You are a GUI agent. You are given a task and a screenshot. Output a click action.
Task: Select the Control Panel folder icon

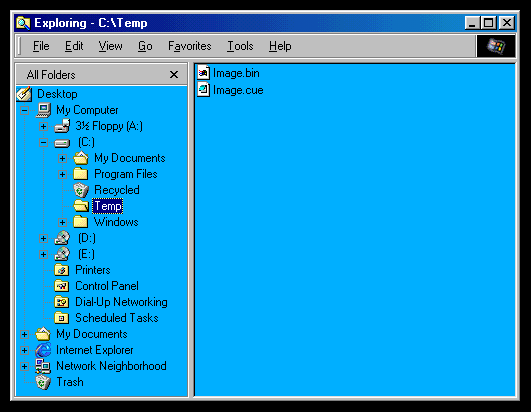(x=62, y=286)
